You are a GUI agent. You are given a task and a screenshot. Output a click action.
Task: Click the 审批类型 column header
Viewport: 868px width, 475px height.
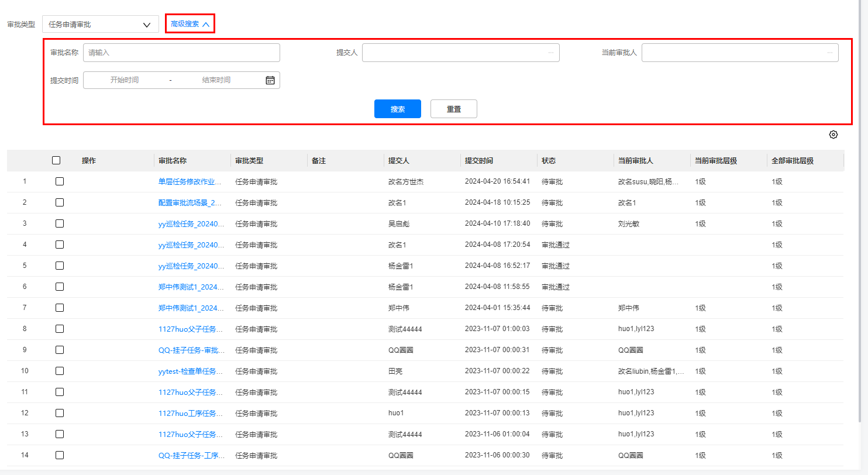coord(249,160)
